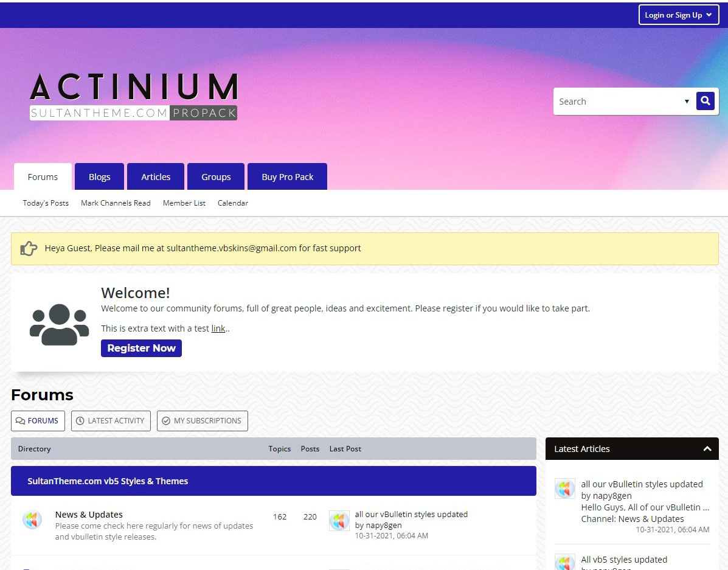The image size is (728, 570).
Task: Open the Buy Pro Pack tab
Action: (x=288, y=177)
